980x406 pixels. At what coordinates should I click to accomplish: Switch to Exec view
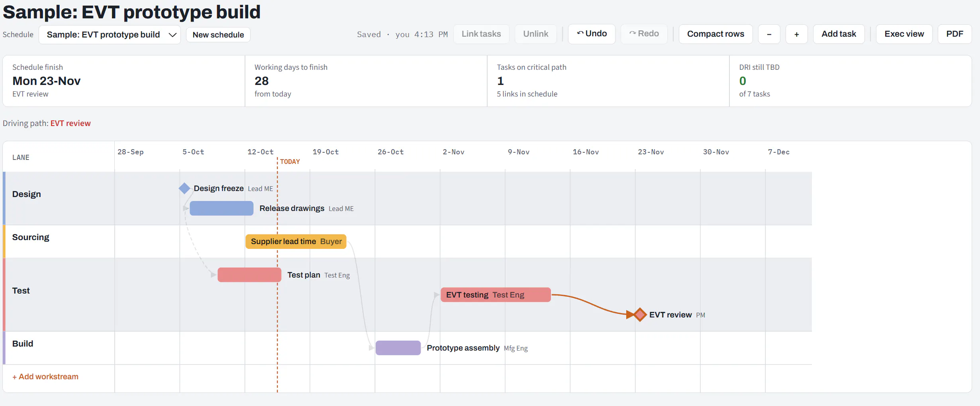click(904, 34)
